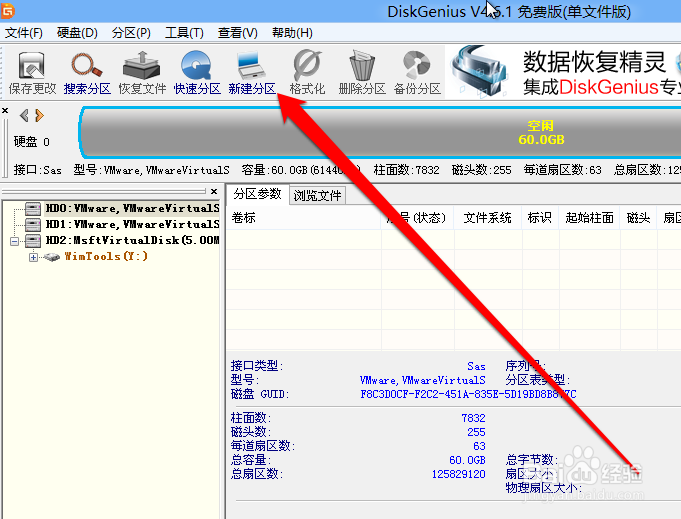This screenshot has height=519, width=681.
Task: Select HD1 VMware disk in tree
Action: coord(132,225)
